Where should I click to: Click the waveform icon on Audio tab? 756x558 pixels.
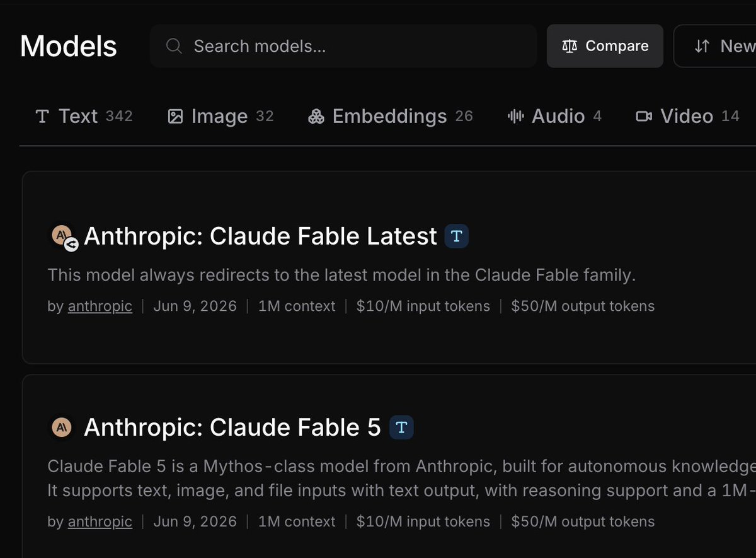click(x=516, y=116)
